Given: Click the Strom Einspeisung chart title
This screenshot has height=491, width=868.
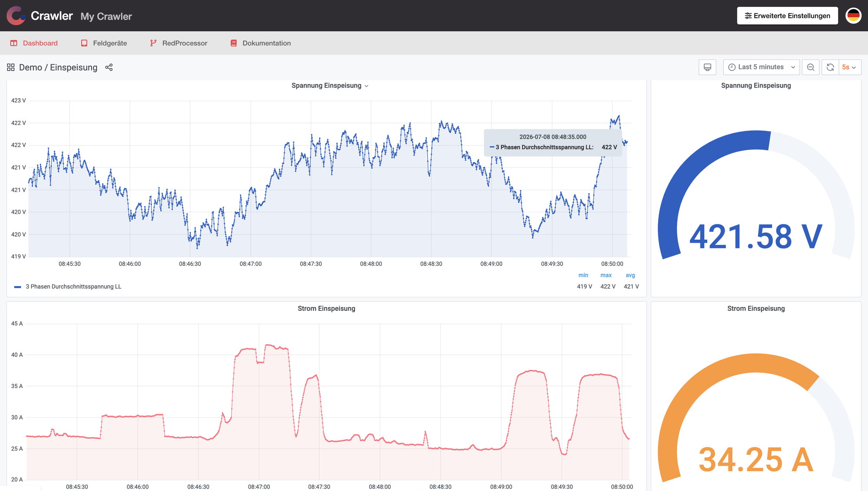Looking at the screenshot, I should click(326, 309).
